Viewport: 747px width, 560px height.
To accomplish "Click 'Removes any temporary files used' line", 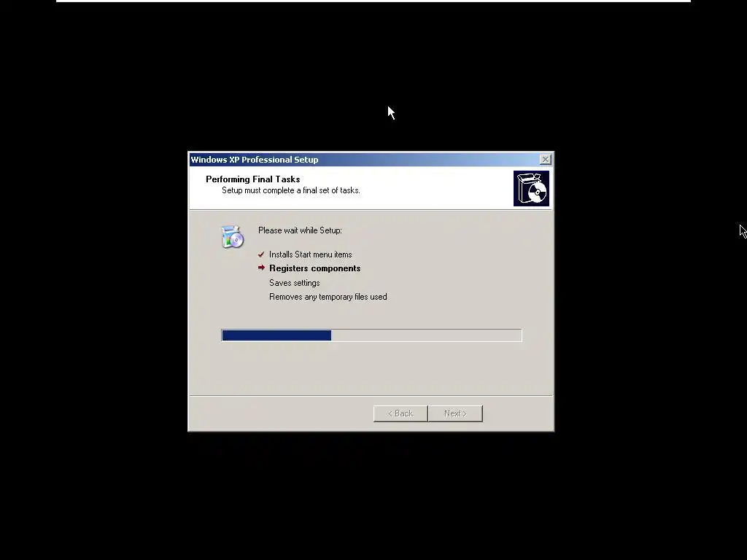I will click(328, 297).
